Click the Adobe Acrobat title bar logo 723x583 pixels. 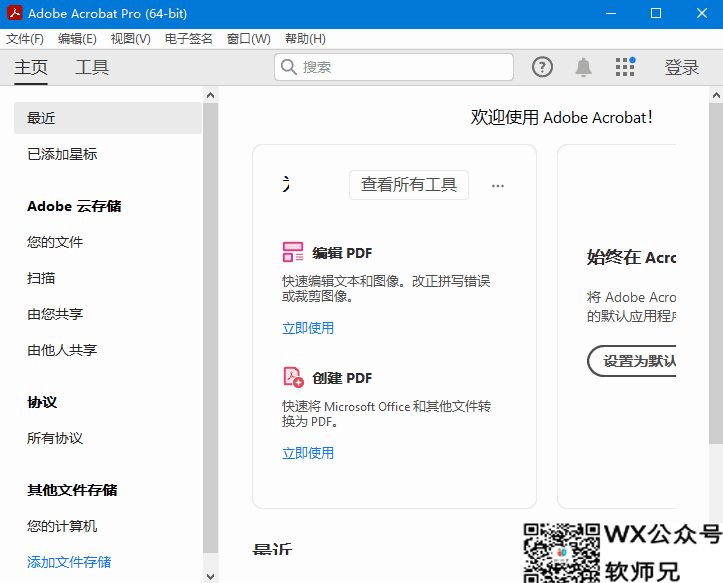[x=13, y=13]
